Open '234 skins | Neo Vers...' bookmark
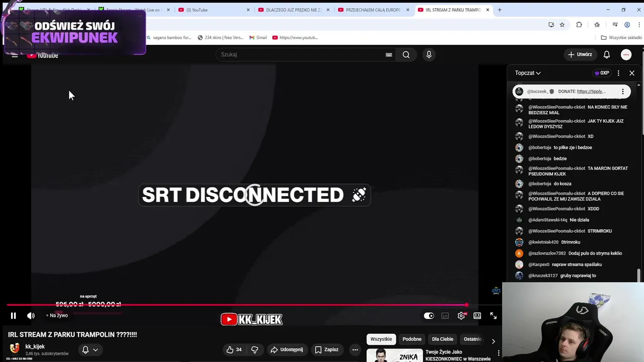Image resolution: width=644 pixels, height=362 pixels. coord(220,38)
